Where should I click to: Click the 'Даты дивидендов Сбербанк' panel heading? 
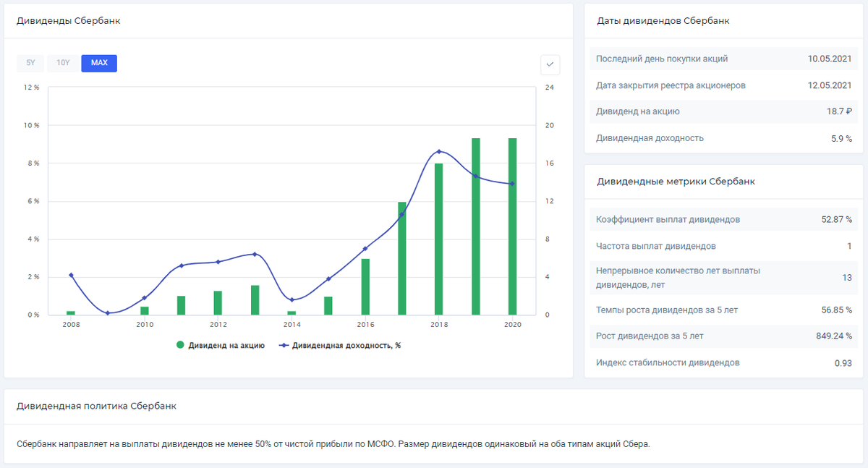(x=663, y=21)
